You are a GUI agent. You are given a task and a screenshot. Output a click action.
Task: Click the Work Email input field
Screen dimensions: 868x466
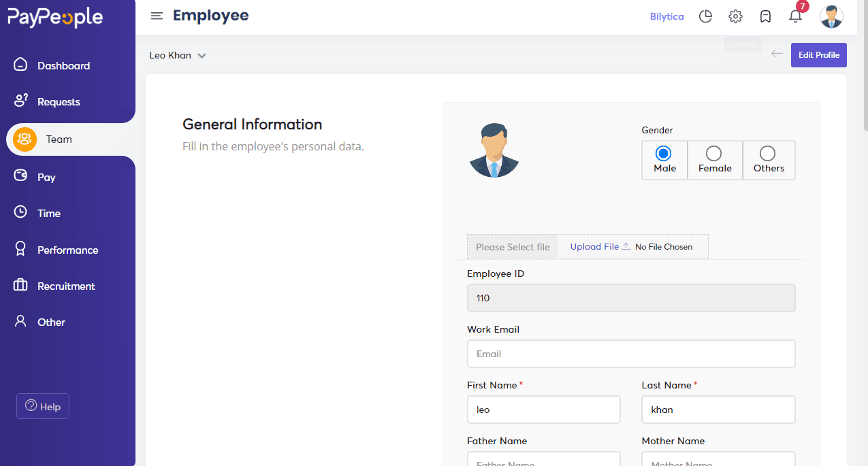coord(630,354)
